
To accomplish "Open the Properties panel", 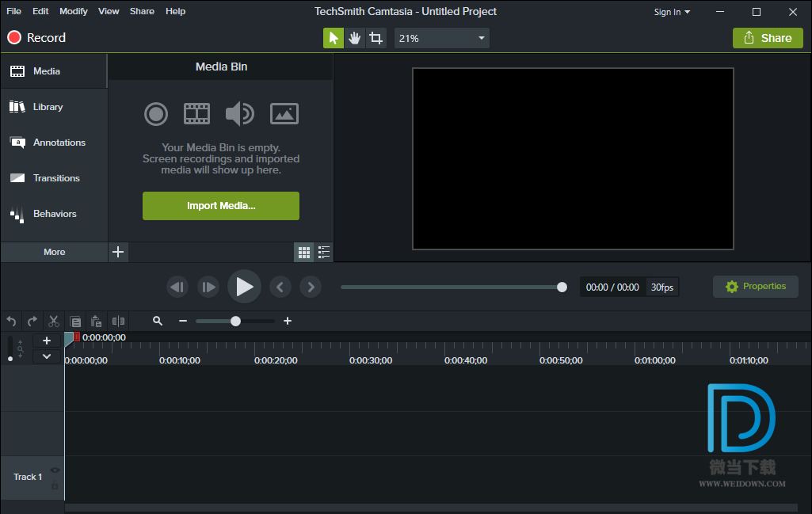I will click(756, 286).
